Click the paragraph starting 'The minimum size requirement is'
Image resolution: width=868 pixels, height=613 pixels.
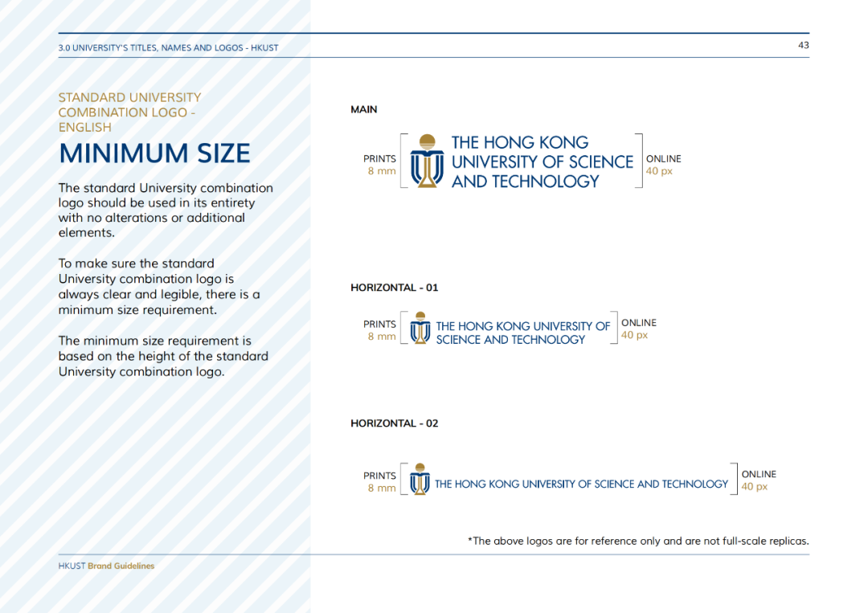pyautogui.click(x=163, y=356)
